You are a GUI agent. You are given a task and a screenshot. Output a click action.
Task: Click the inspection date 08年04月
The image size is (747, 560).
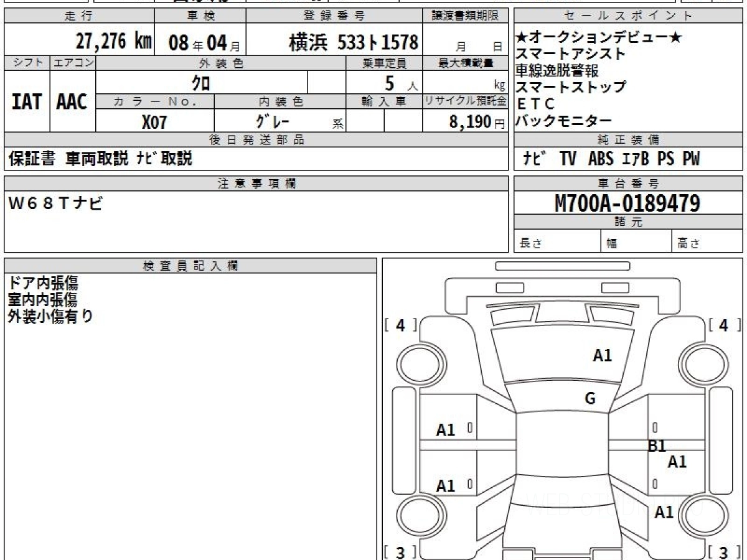pyautogui.click(x=204, y=42)
